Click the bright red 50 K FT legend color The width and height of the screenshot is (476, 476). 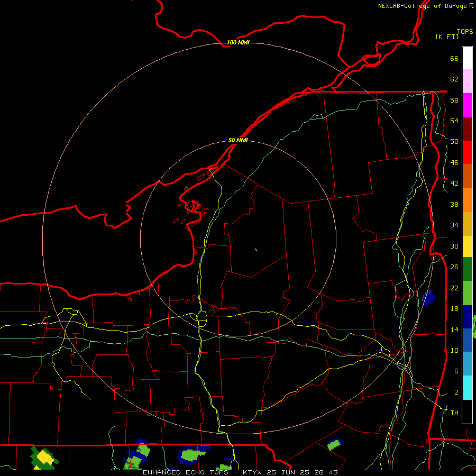(467, 152)
